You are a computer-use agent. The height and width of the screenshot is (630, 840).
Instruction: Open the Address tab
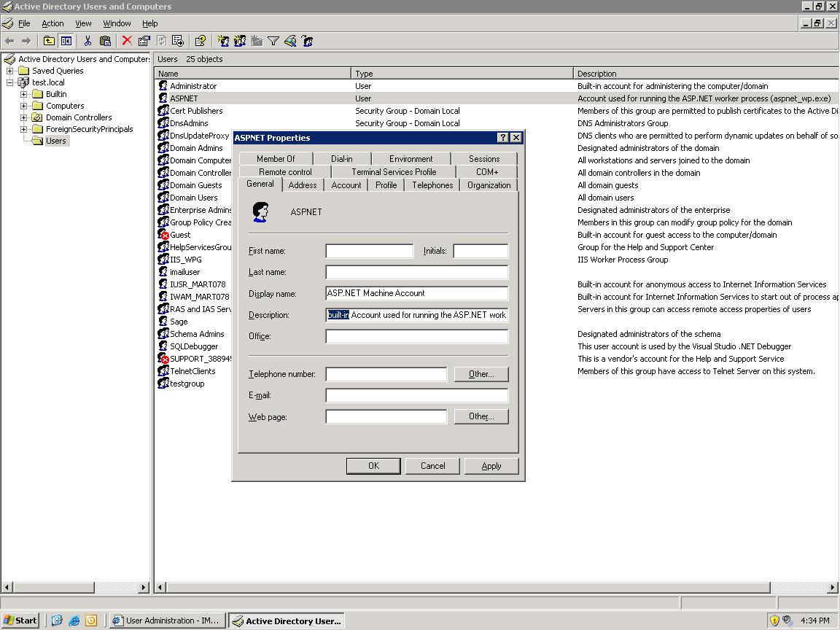[x=303, y=185]
